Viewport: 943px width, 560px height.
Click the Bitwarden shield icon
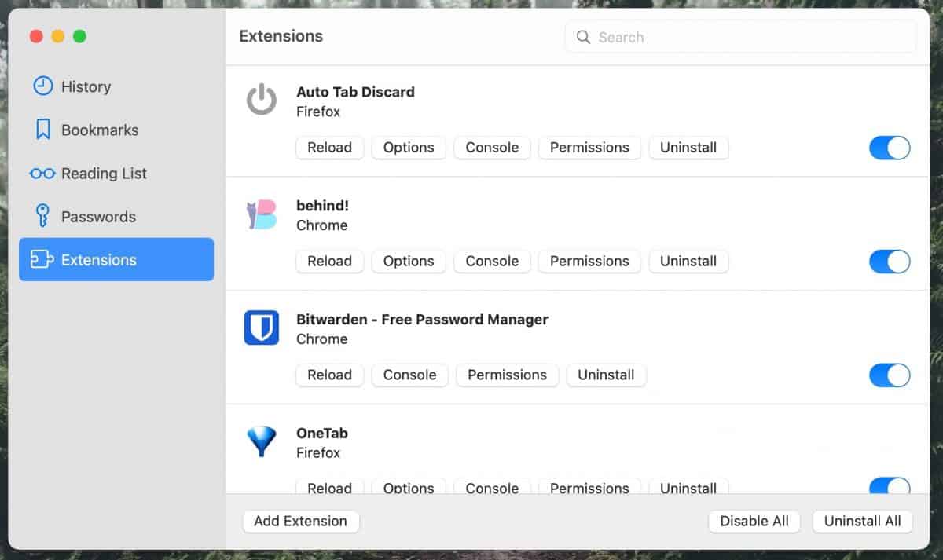pyautogui.click(x=261, y=328)
